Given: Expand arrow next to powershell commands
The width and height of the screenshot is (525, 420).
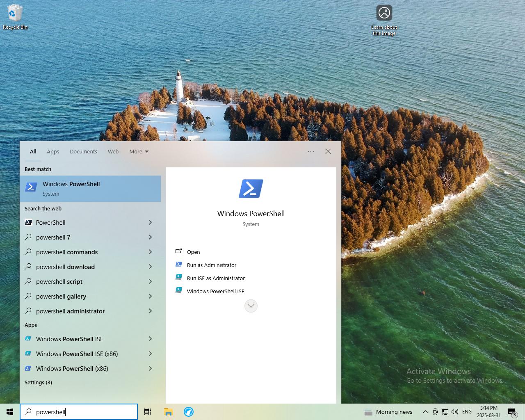Looking at the screenshot, I should [x=150, y=252].
